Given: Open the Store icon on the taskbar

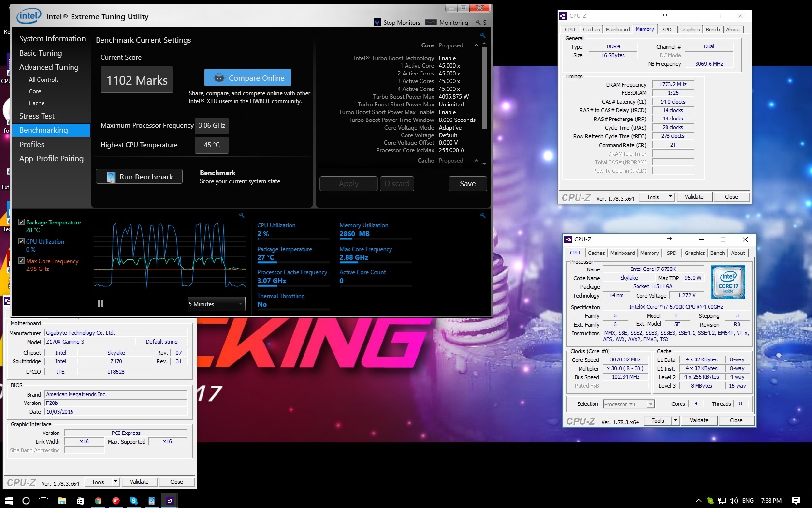Looking at the screenshot, I should pos(80,501).
